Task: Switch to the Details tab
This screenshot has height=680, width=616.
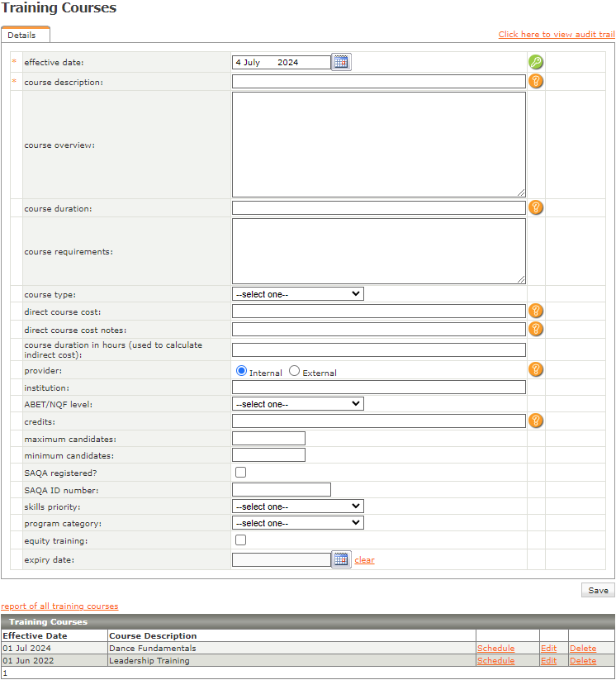Action: [x=22, y=35]
